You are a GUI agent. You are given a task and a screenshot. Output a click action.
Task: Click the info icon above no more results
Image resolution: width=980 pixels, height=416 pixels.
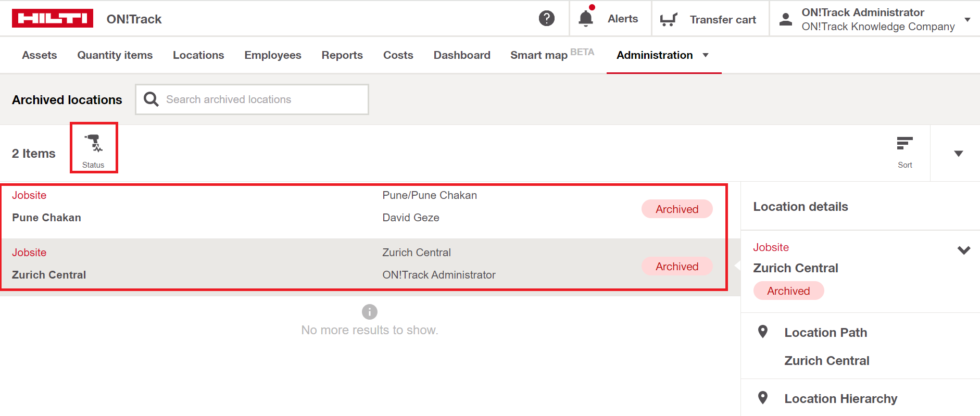click(370, 312)
